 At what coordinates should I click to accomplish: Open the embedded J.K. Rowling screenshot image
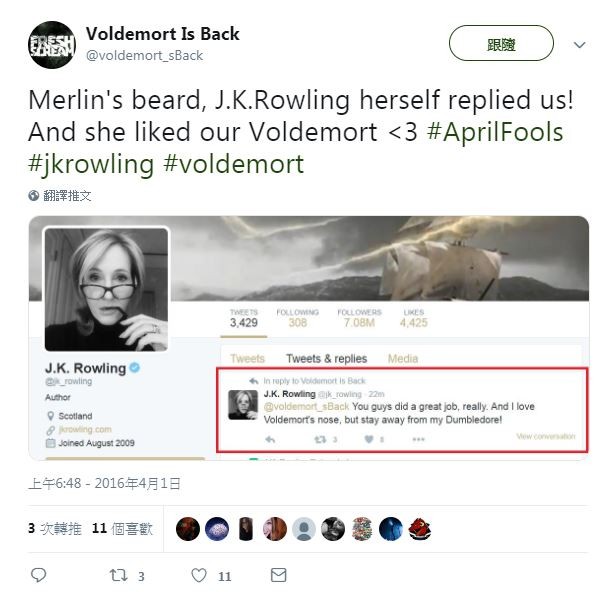point(309,338)
